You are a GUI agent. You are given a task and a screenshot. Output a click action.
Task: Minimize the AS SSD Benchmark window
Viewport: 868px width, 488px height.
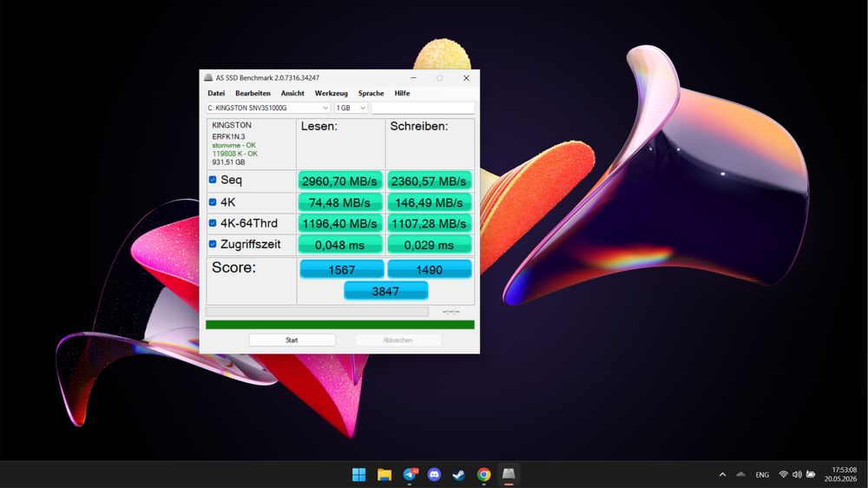413,78
